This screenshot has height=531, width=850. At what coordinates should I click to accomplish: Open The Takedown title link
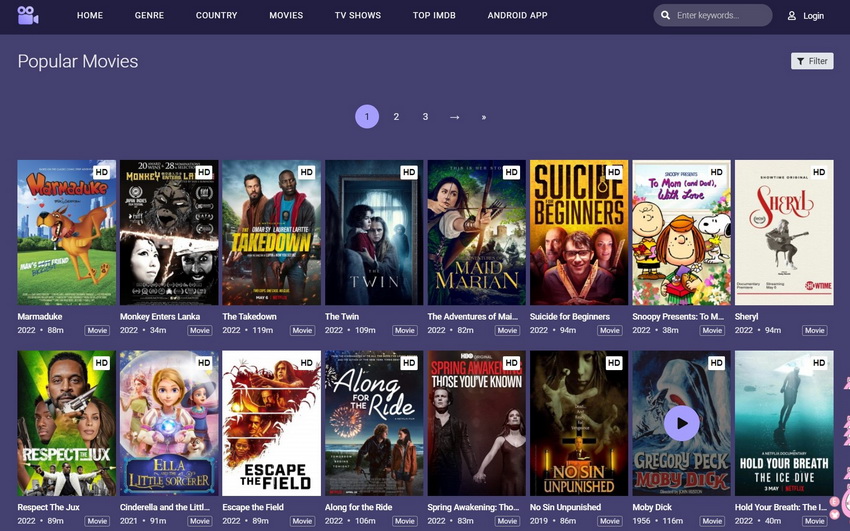[249, 316]
